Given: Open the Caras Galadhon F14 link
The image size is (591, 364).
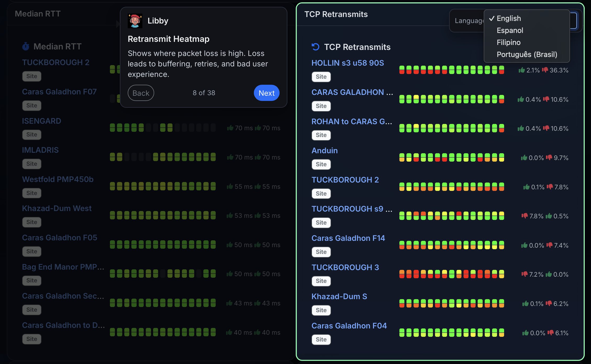Looking at the screenshot, I should click(x=348, y=238).
